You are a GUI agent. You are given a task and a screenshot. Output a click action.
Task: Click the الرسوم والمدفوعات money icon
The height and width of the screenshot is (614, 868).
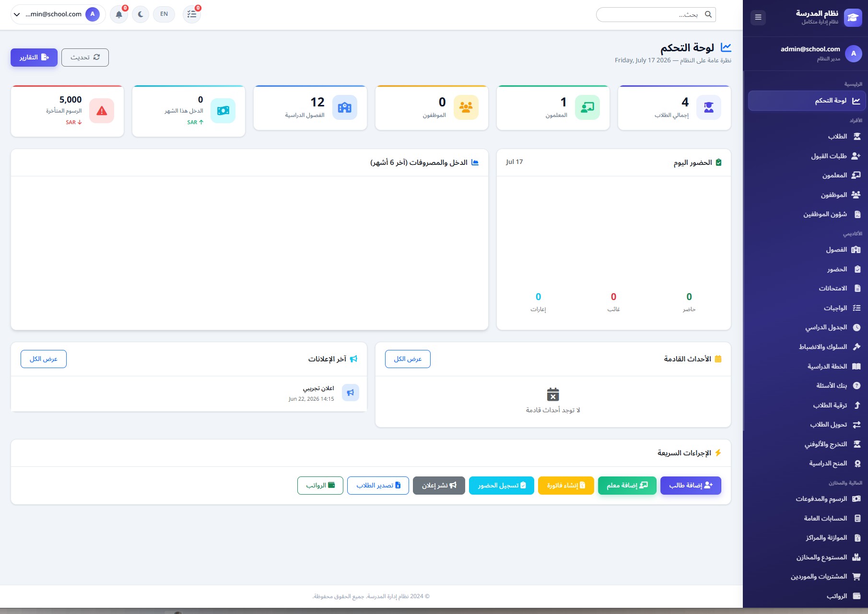point(856,499)
